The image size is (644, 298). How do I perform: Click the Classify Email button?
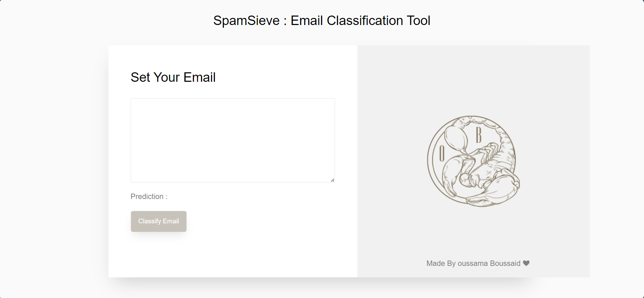coord(158,221)
